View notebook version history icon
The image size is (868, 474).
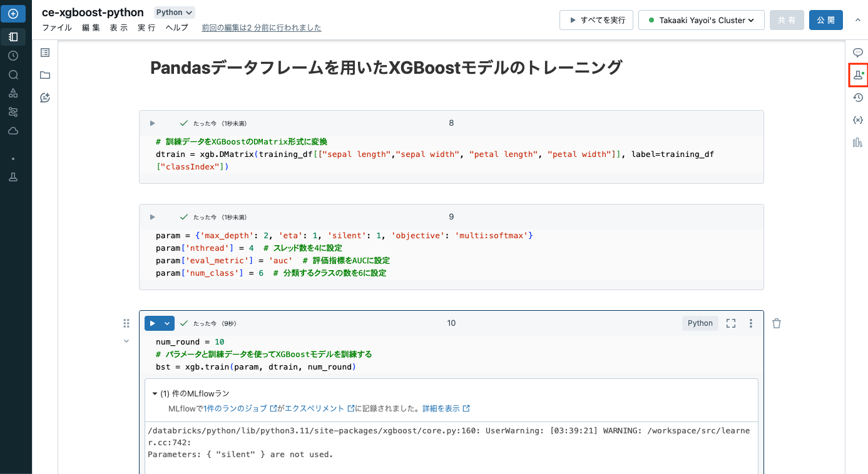pyautogui.click(x=858, y=97)
